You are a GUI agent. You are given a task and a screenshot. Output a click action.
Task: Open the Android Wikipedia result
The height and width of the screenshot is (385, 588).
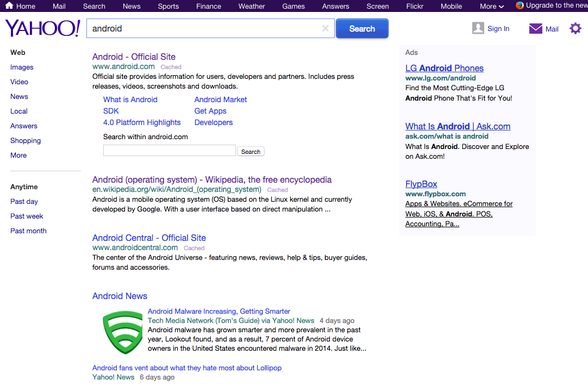click(212, 180)
